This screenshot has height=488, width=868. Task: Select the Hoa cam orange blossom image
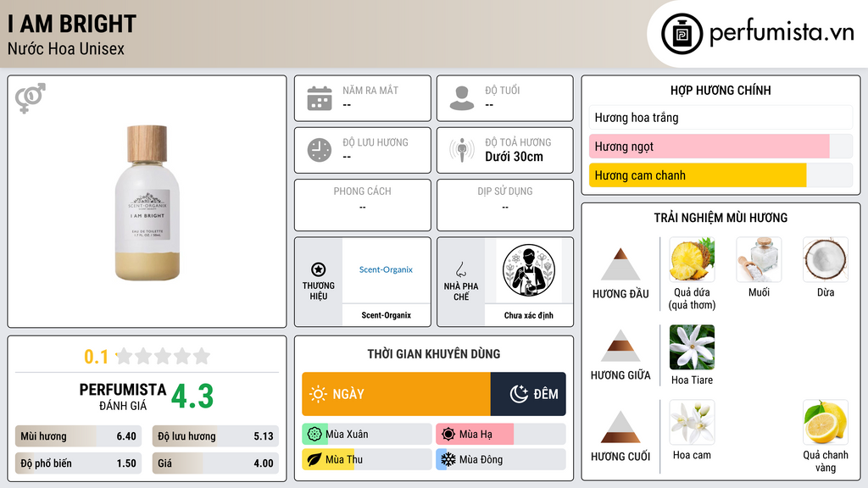pos(692,422)
